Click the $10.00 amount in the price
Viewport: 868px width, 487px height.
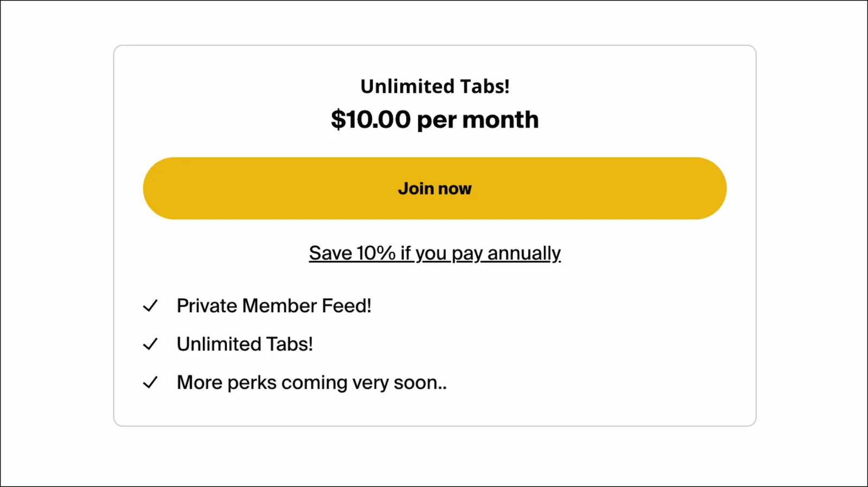tap(371, 119)
